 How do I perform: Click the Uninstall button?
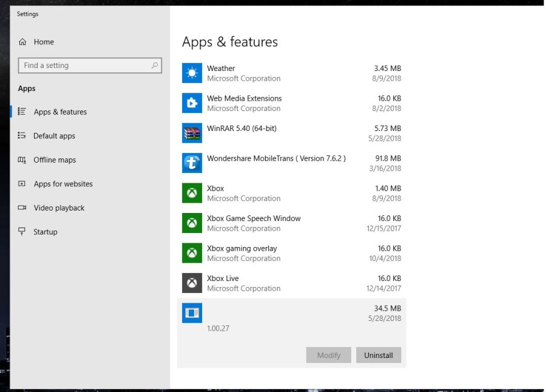[x=379, y=355]
